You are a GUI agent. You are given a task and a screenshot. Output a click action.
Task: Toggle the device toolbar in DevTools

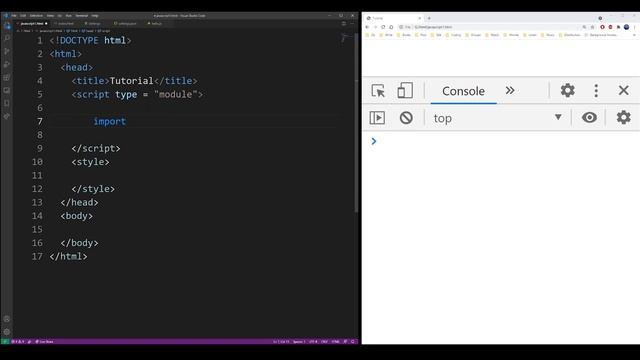(405, 91)
